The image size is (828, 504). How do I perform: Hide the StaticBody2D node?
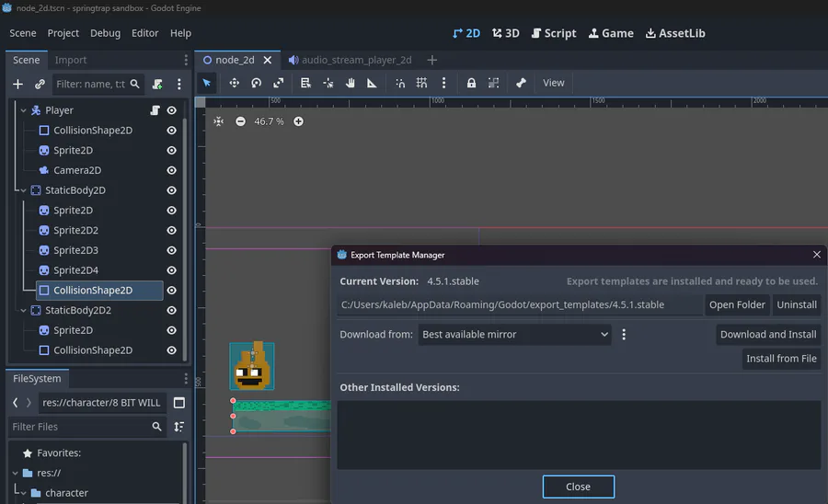pyautogui.click(x=172, y=190)
